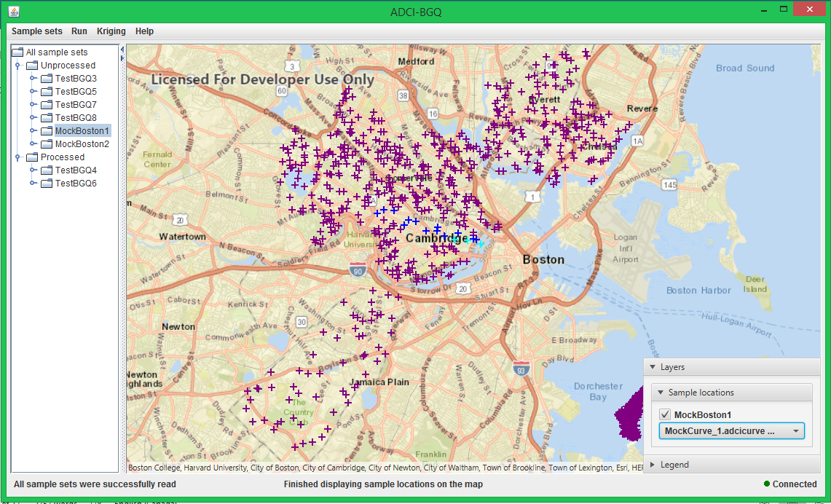Click the folder icon beside MockBoston2
Screen dimensions: 831x504
(x=47, y=143)
